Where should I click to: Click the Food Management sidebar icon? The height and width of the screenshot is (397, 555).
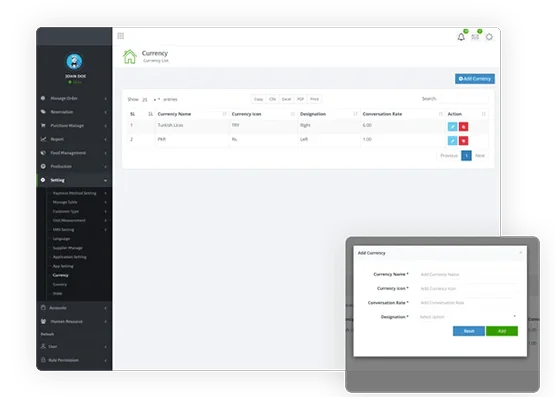click(43, 153)
